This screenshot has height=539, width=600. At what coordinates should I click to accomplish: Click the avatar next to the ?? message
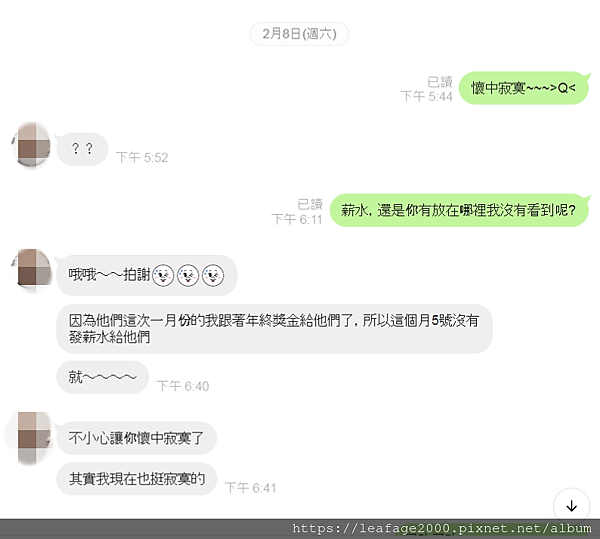pos(31,145)
